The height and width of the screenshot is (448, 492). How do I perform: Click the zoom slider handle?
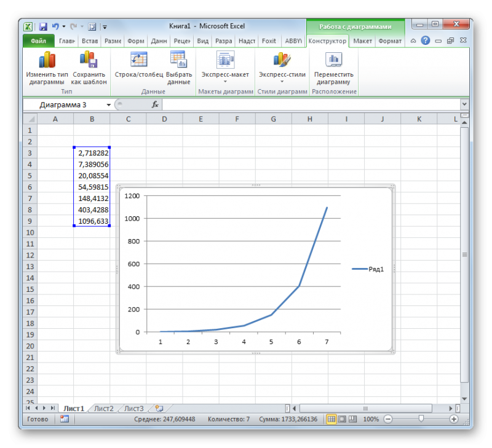[421, 419]
